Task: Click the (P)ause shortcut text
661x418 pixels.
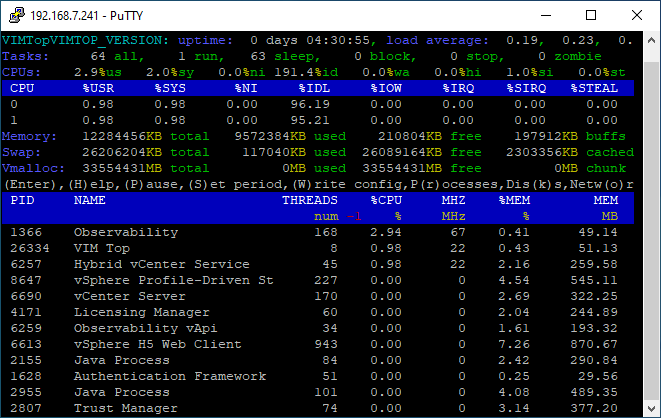Action: (153, 185)
